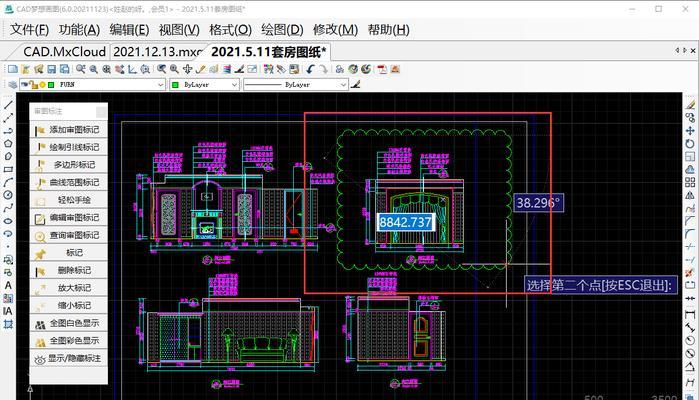The height and width of the screenshot is (400, 699).
Task: Click 删除标记 button
Action: click(x=69, y=270)
